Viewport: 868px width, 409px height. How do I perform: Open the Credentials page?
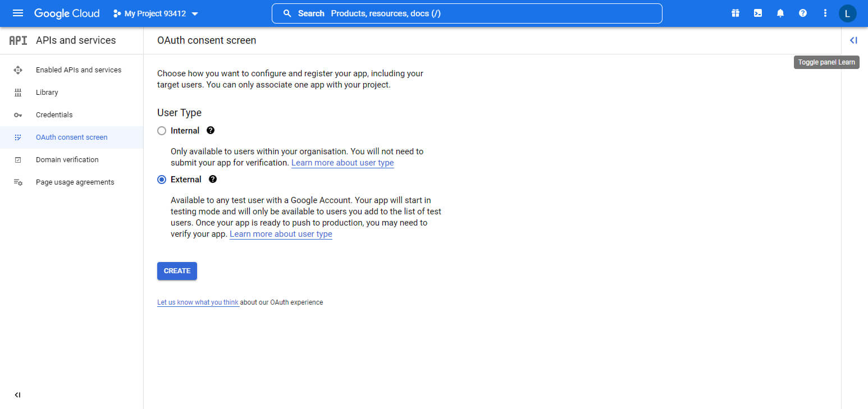point(54,115)
